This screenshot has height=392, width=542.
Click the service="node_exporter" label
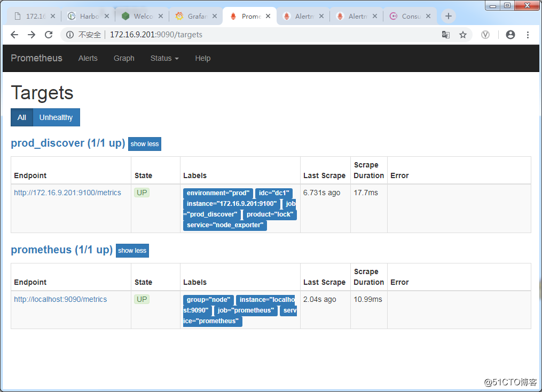[x=225, y=225]
